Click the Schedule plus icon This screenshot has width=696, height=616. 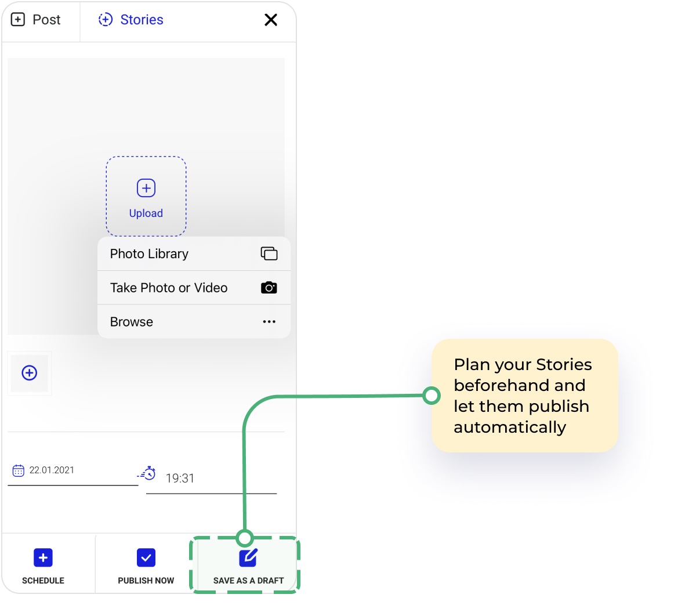pos(43,558)
